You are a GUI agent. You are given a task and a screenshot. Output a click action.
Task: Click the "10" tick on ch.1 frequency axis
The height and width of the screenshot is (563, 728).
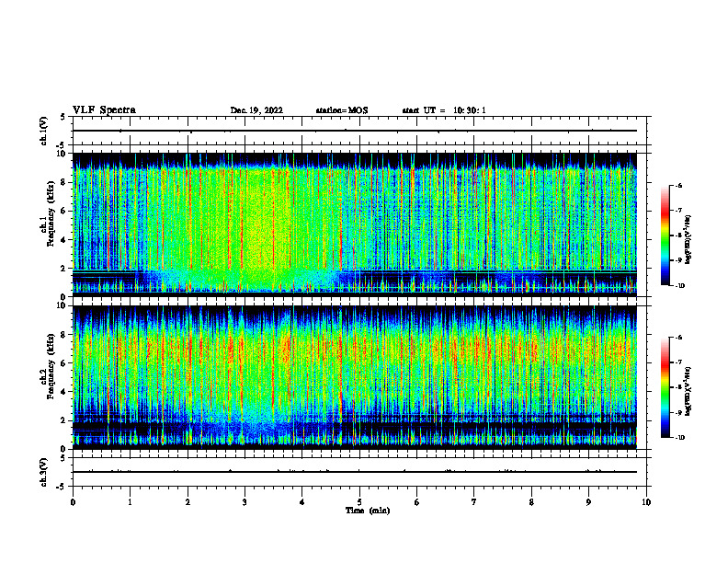(63, 154)
